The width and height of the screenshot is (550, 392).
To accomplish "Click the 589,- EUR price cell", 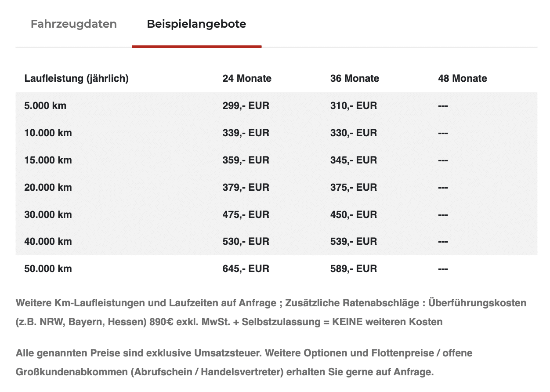I will [x=354, y=269].
